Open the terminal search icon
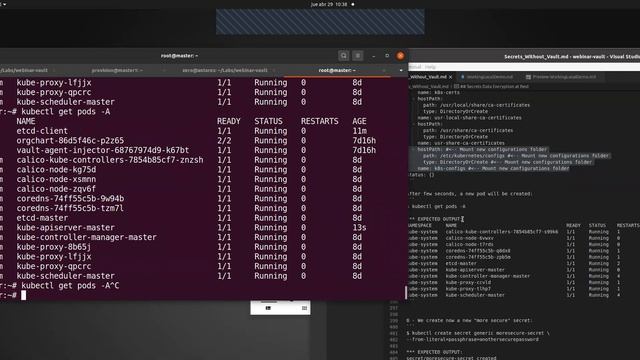Viewport: 640px width, 360px height. point(344,56)
